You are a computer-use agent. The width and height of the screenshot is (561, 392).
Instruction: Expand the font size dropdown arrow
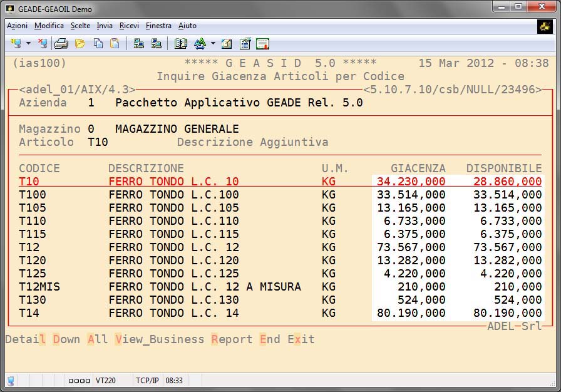click(213, 43)
